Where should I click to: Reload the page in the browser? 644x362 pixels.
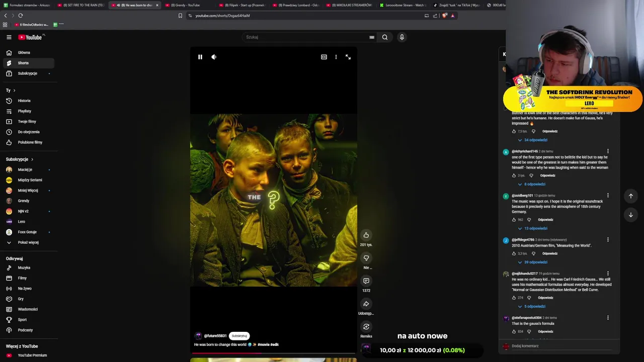tap(21, 16)
